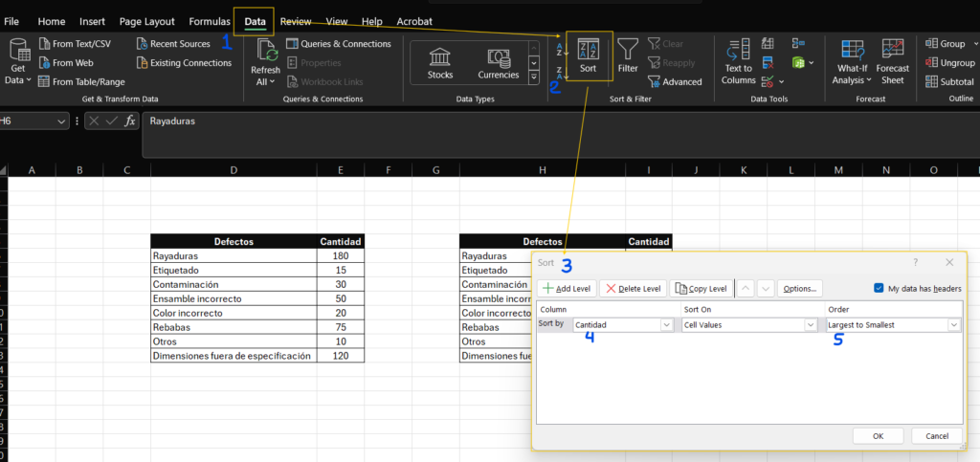The height and width of the screenshot is (462, 980).
Task: Cancel the Sort dialog
Action: (x=936, y=436)
